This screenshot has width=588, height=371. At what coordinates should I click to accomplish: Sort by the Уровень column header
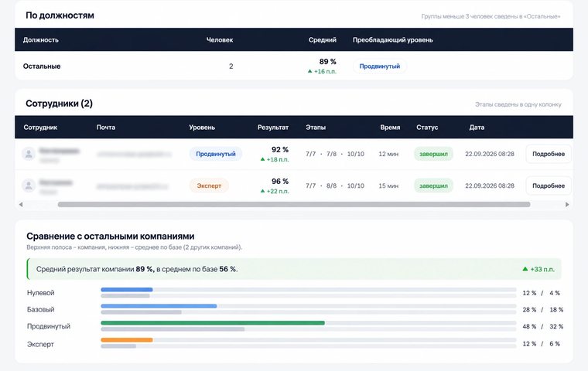coord(202,128)
